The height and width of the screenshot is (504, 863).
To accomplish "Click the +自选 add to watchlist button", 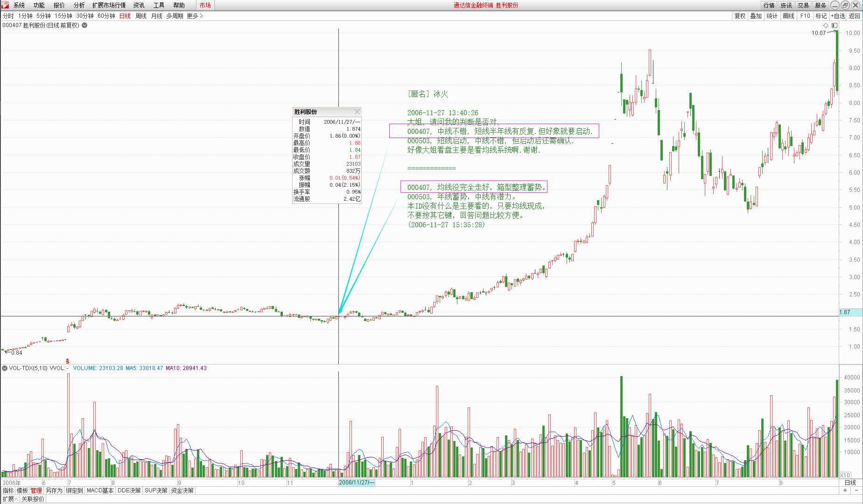I will coord(838,16).
